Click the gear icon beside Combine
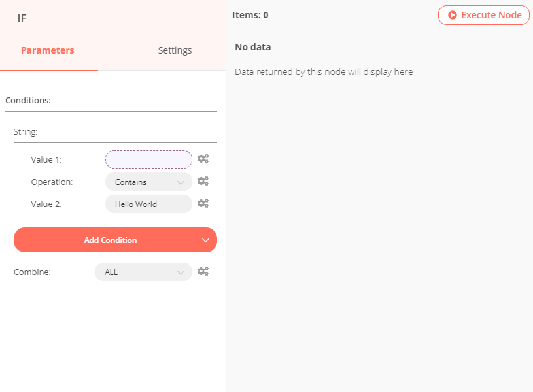This screenshot has height=392, width=533. (x=203, y=272)
